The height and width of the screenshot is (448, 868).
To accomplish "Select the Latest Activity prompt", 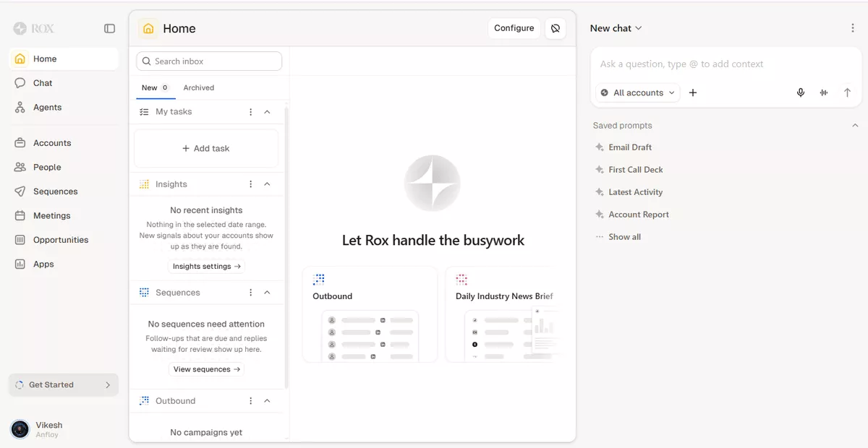I will 628,192.
